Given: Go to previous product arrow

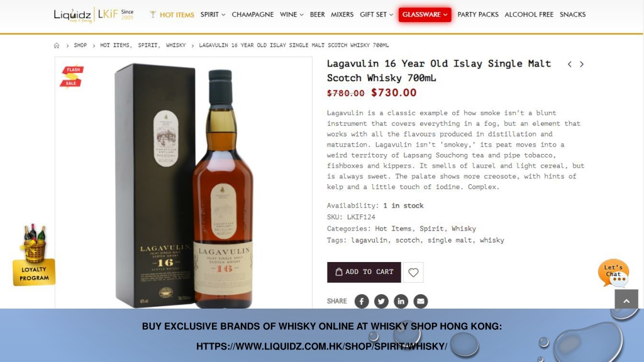Looking at the screenshot, I should point(570,64).
